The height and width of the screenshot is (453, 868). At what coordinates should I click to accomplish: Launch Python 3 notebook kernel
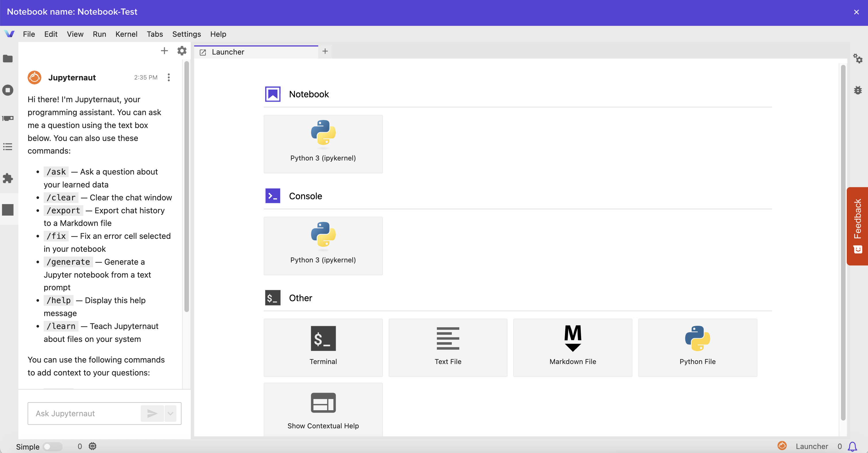pos(323,144)
